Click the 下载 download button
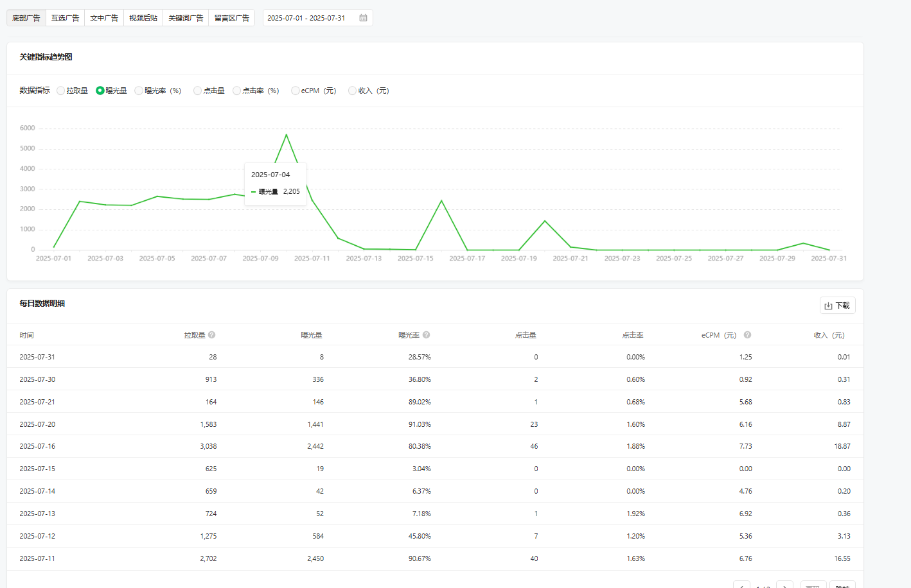 [837, 306]
